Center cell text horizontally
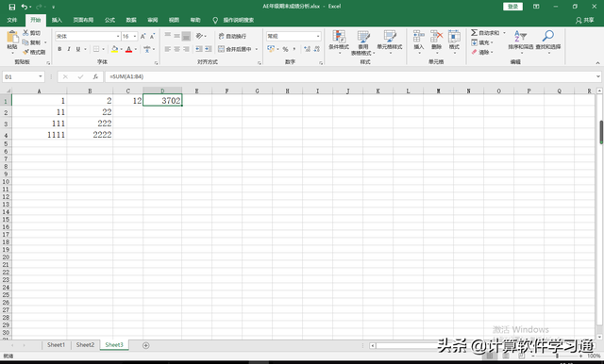The width and height of the screenshot is (604, 364). [x=176, y=49]
